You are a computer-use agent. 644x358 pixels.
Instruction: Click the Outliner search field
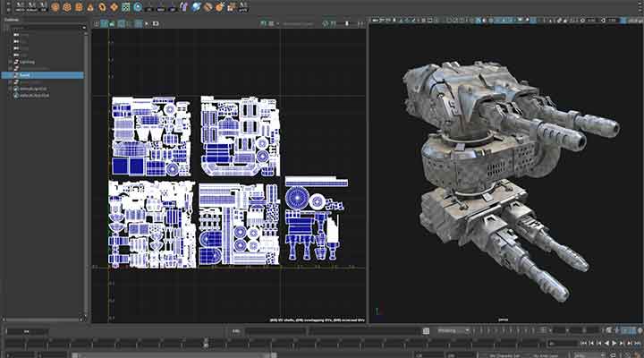45,26
